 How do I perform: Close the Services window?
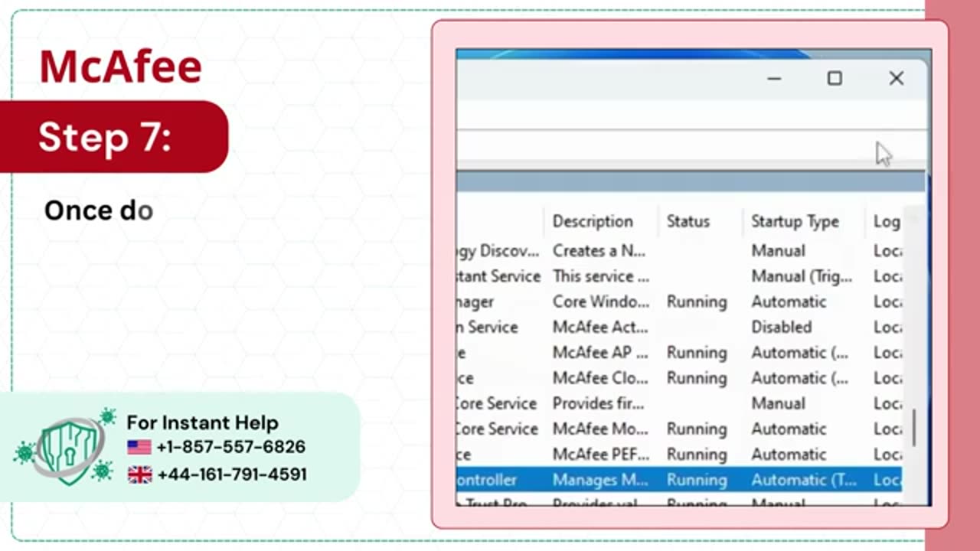[x=896, y=78]
